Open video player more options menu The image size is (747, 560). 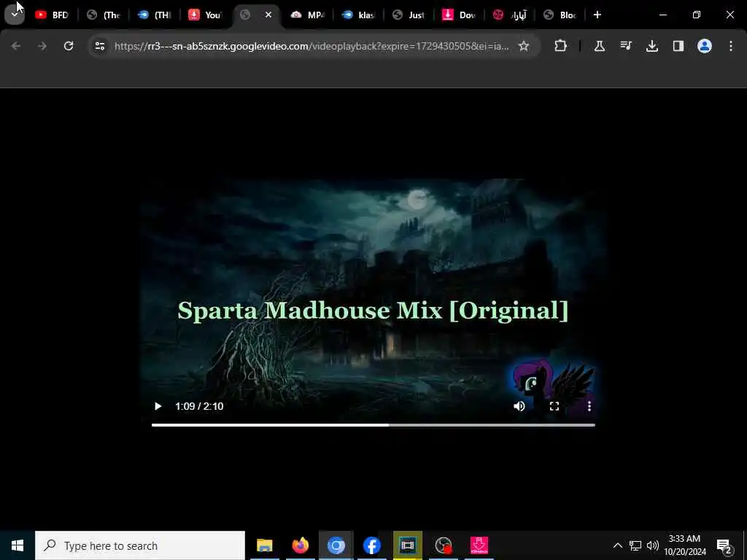tap(589, 406)
